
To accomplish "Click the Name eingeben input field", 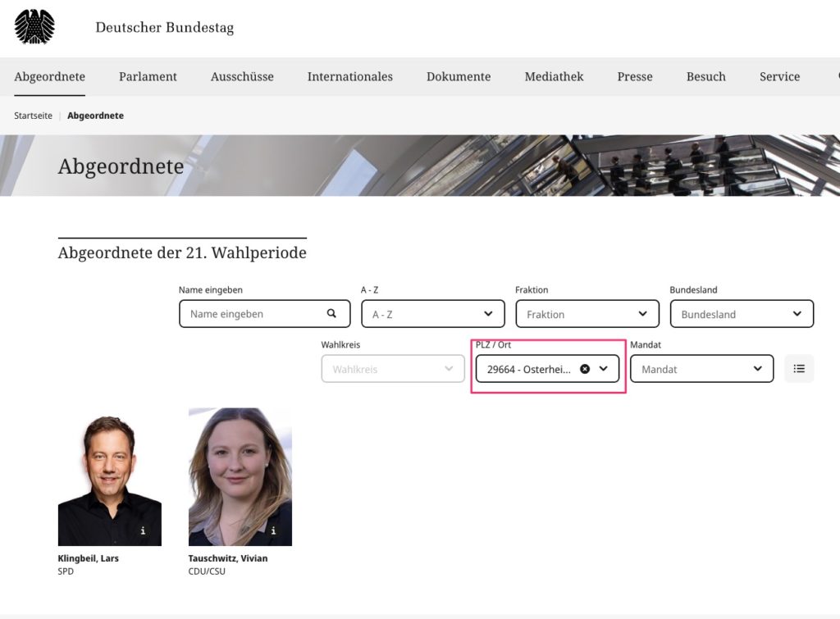I will (265, 314).
